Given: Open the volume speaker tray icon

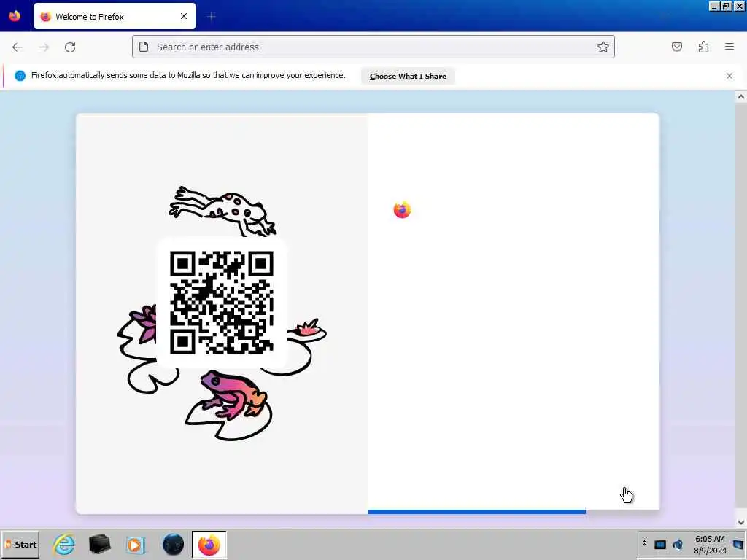Looking at the screenshot, I should tap(678, 545).
